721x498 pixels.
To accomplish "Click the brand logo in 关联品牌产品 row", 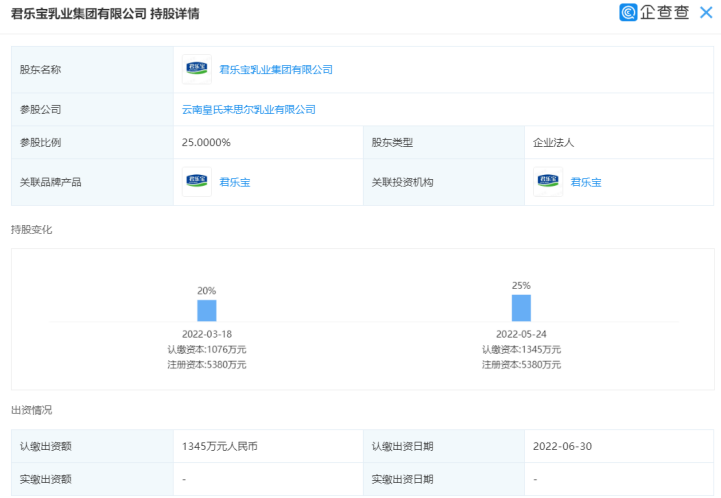I will pos(197,182).
